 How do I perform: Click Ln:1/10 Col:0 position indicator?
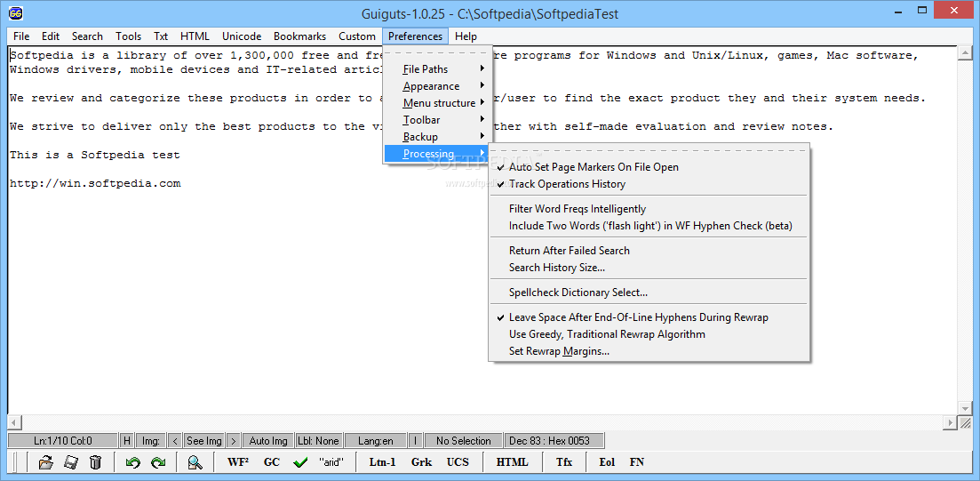click(62, 441)
